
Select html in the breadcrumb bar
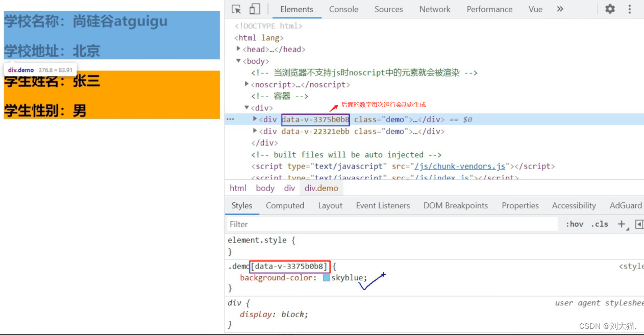coord(238,188)
